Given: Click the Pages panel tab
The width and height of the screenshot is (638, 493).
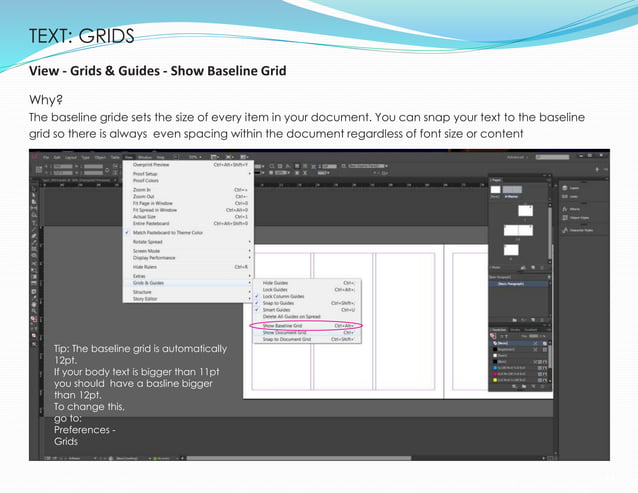Looking at the screenshot, I should click(496, 180).
